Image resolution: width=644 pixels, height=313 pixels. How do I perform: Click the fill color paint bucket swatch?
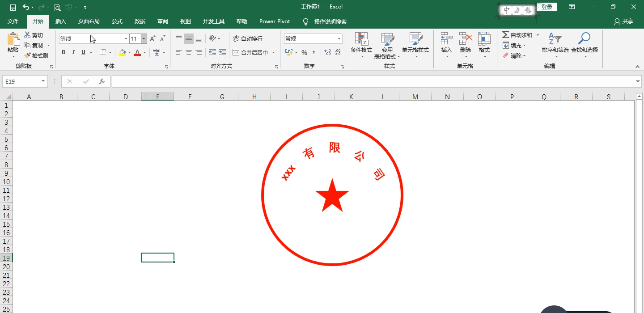pyautogui.click(x=122, y=52)
